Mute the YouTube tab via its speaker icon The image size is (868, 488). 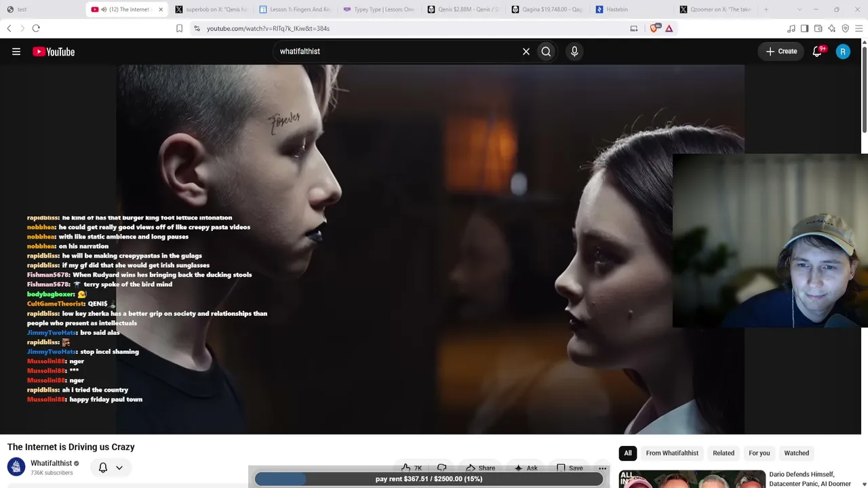click(x=104, y=9)
